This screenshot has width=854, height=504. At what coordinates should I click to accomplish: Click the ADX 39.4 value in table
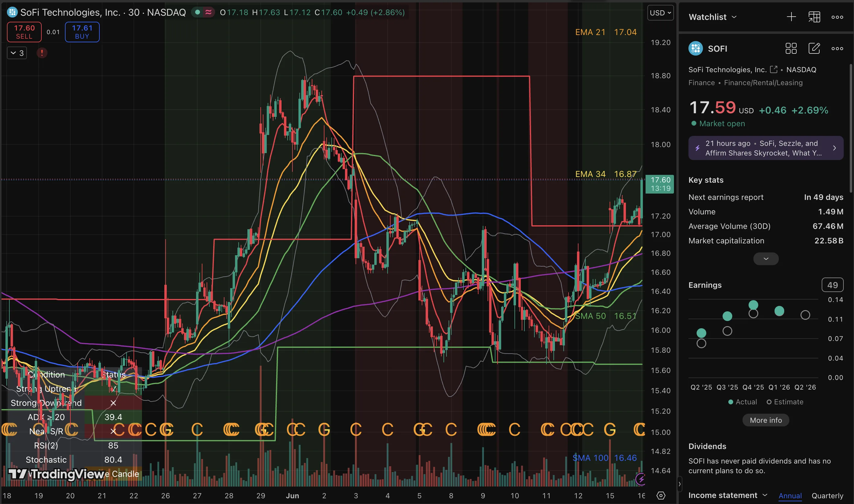coord(113,417)
